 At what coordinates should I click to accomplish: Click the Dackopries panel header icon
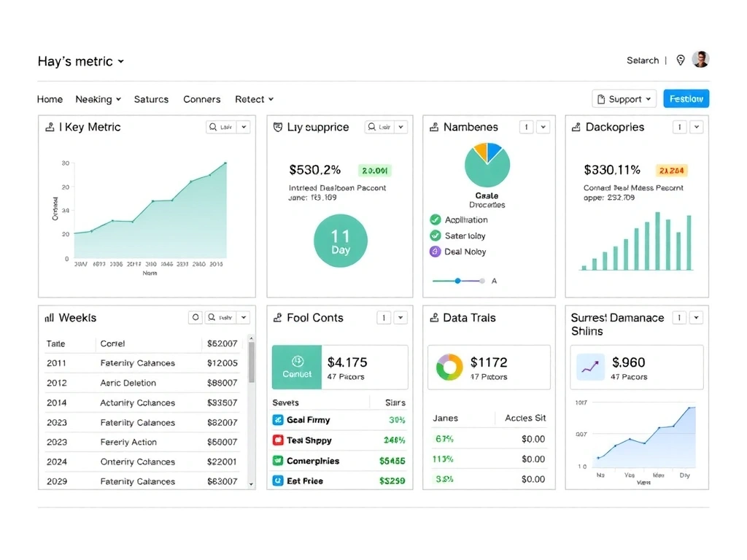577,127
